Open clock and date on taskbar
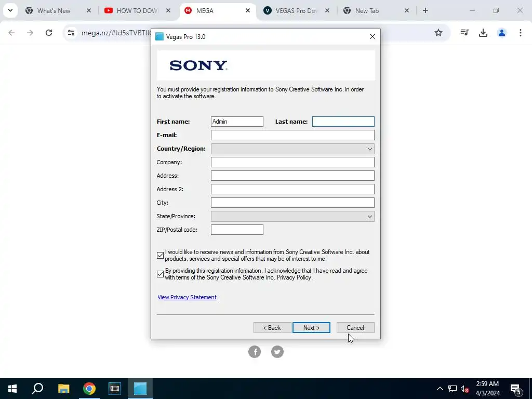 [487, 389]
